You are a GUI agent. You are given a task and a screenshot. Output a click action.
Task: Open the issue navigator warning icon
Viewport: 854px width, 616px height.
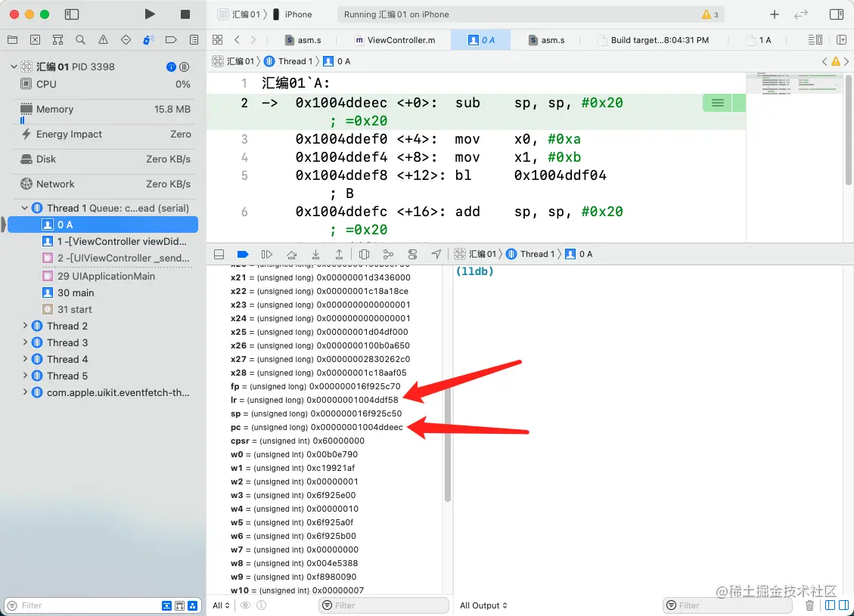(103, 40)
